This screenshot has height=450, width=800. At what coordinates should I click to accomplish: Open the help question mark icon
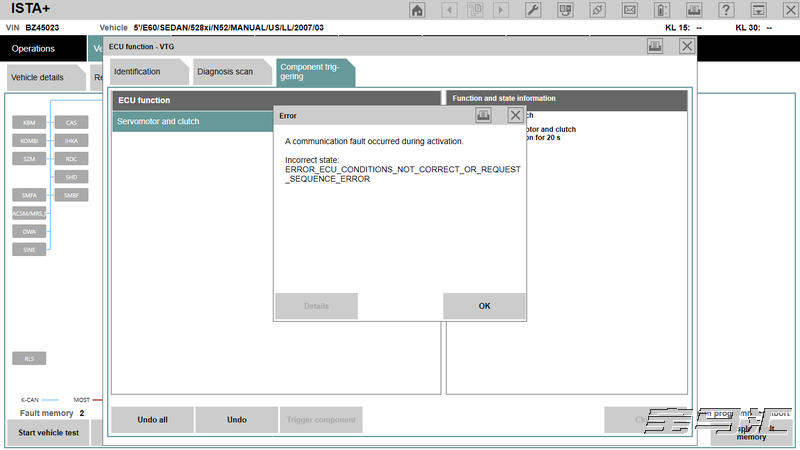pos(726,10)
